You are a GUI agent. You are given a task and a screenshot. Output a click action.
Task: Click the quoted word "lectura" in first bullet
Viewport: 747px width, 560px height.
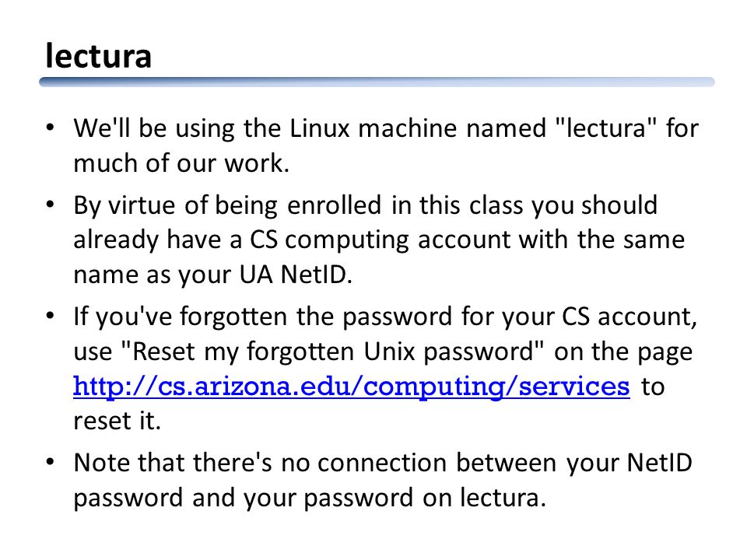[x=605, y=128]
